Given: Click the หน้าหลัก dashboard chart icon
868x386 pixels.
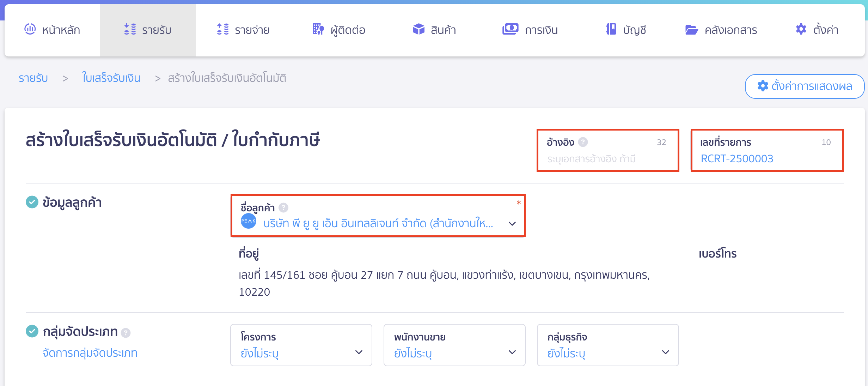Looking at the screenshot, I should 30,29.
